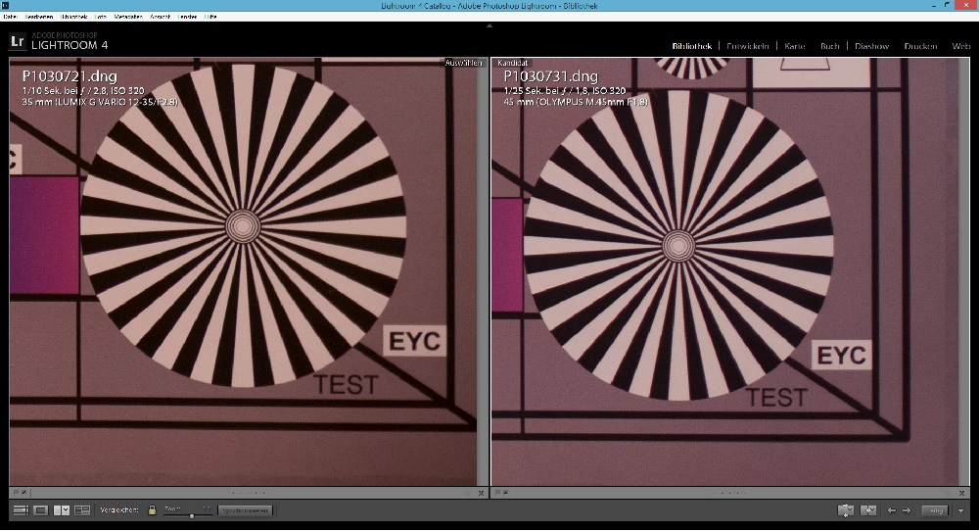Switch to the Bibliothek module

click(x=692, y=46)
